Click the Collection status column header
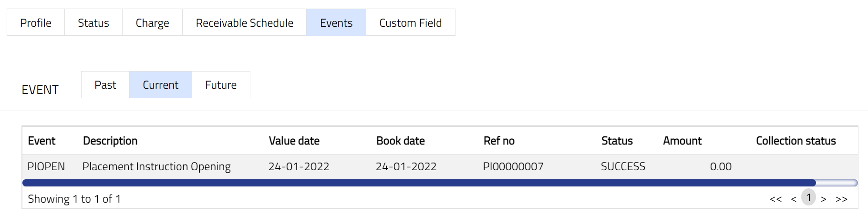The width and height of the screenshot is (868, 216). tap(796, 141)
